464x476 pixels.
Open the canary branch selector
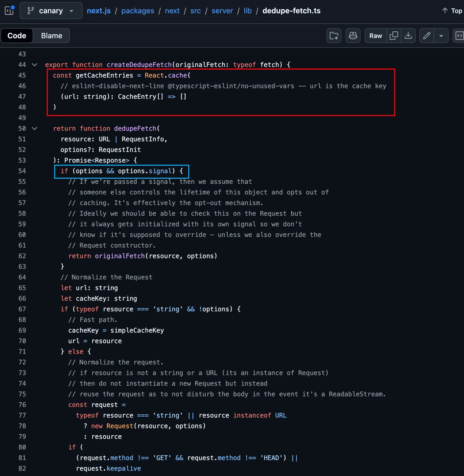pyautogui.click(x=51, y=11)
